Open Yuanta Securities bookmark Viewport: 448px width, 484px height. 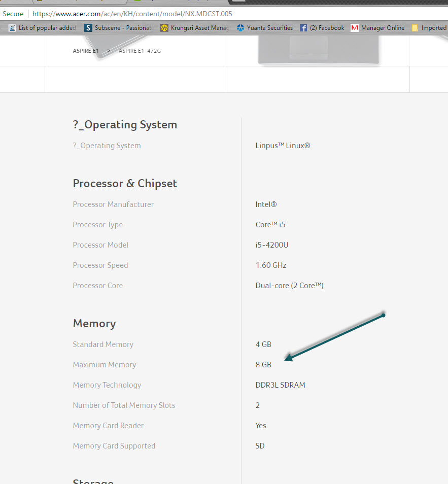coord(265,28)
